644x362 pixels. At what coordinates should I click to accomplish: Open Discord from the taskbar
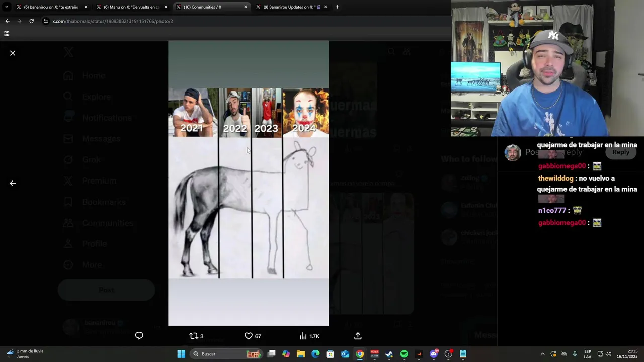pyautogui.click(x=434, y=354)
